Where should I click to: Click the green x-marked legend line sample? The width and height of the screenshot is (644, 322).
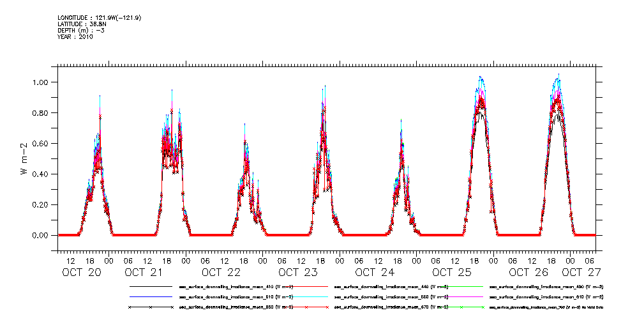point(461,307)
